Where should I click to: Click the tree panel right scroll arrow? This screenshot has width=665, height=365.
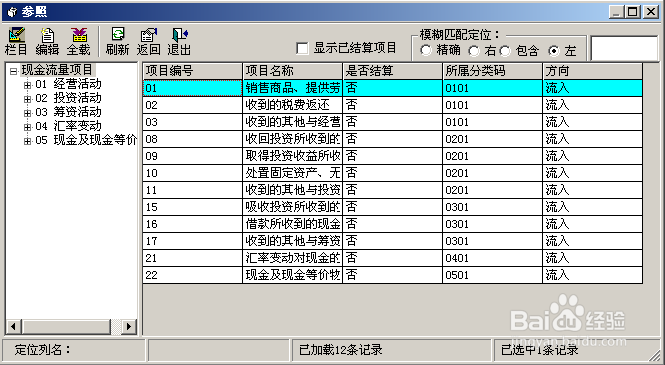click(129, 326)
